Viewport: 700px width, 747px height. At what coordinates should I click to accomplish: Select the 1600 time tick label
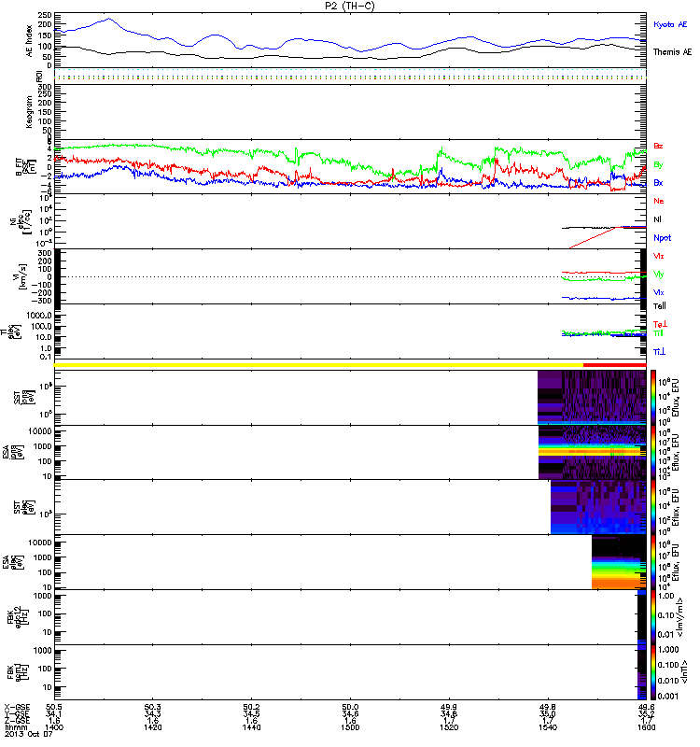point(646,727)
